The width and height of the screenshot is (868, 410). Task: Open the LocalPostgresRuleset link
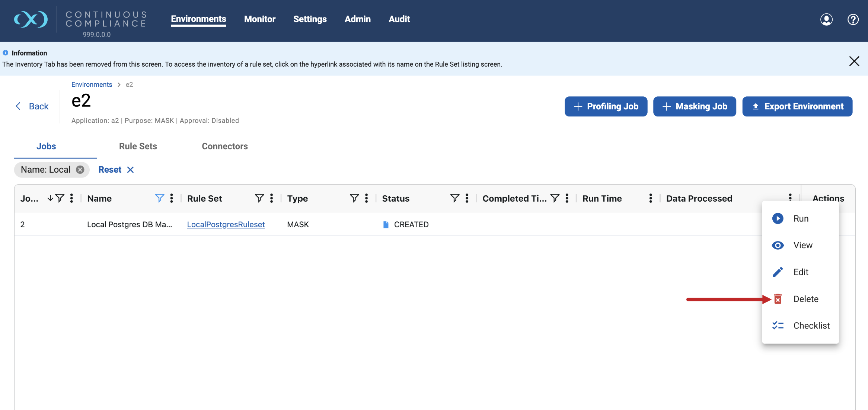click(x=226, y=224)
